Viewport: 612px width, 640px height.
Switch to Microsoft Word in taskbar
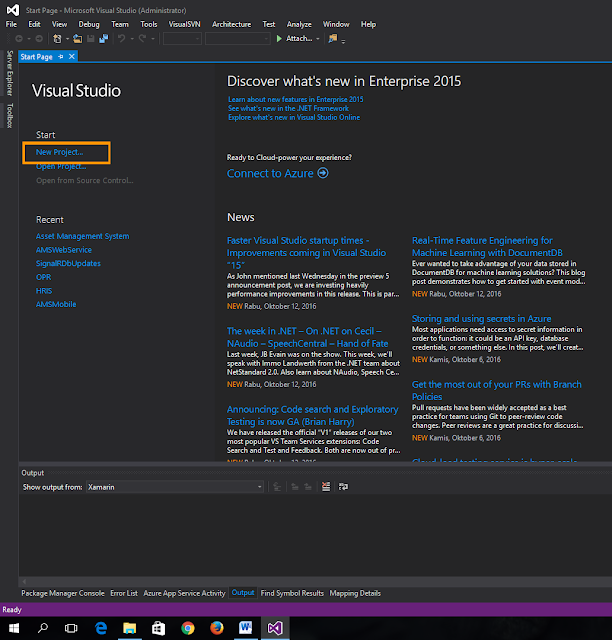[246, 628]
